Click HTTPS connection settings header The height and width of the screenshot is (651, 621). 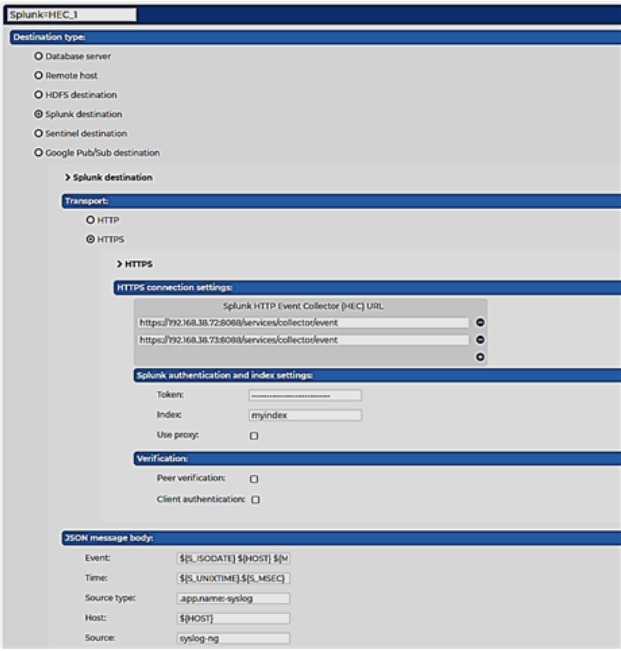click(367, 288)
